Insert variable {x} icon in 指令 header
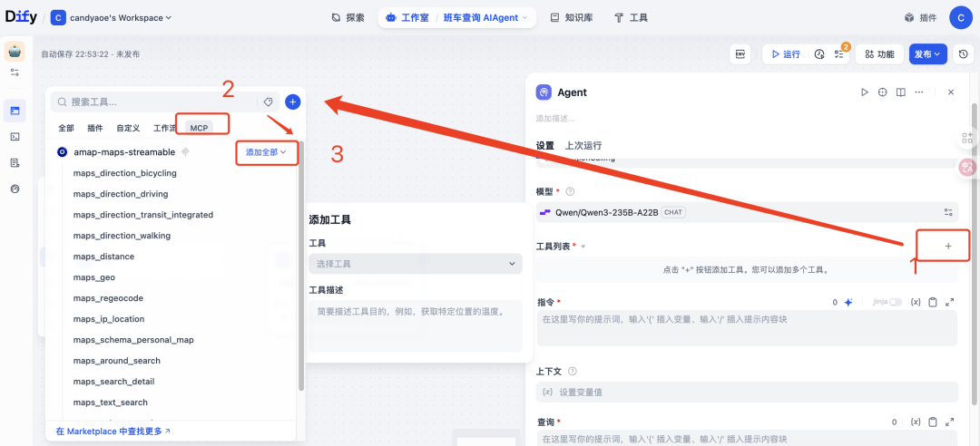 coord(916,303)
